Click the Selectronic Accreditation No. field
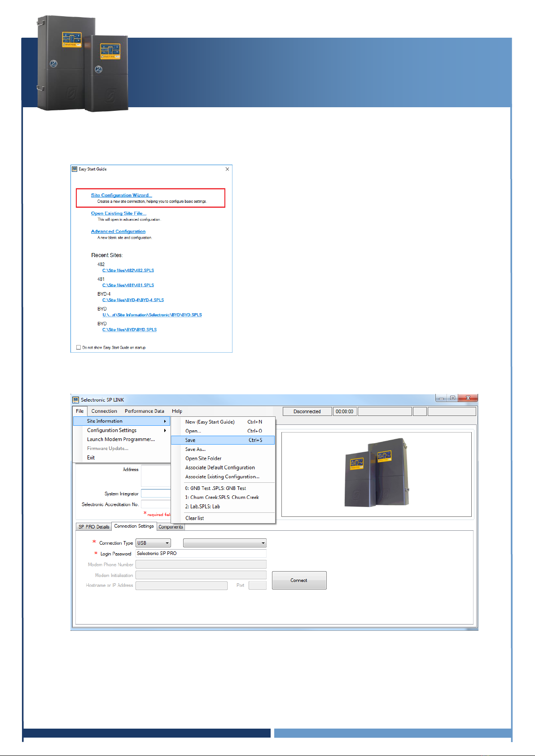535x756 pixels. pyautogui.click(x=156, y=504)
